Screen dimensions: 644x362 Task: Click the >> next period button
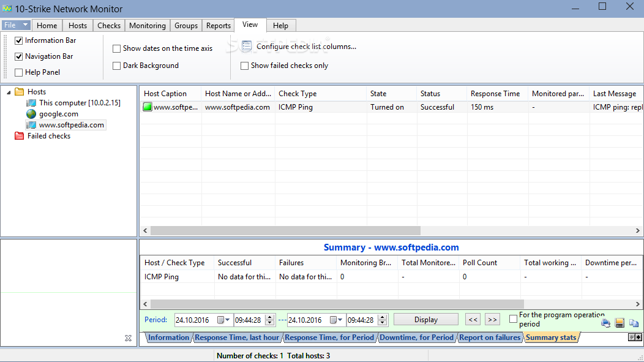point(492,320)
